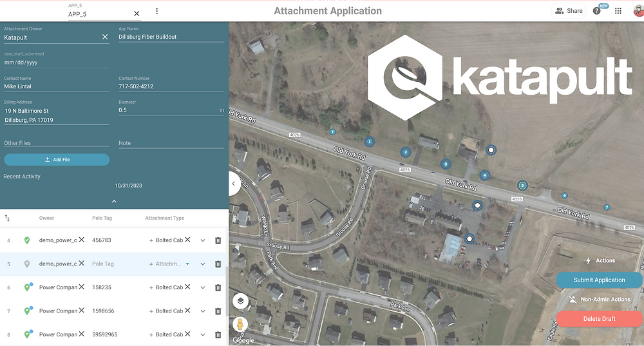This screenshot has width=644, height=346.
Task: Select map pole marker 7
Action: (607, 207)
